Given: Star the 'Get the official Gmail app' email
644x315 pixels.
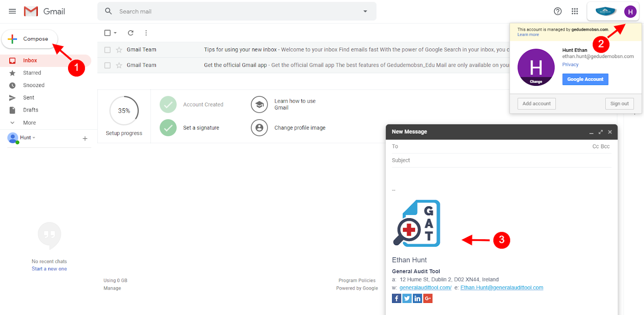Looking at the screenshot, I should coord(119,65).
